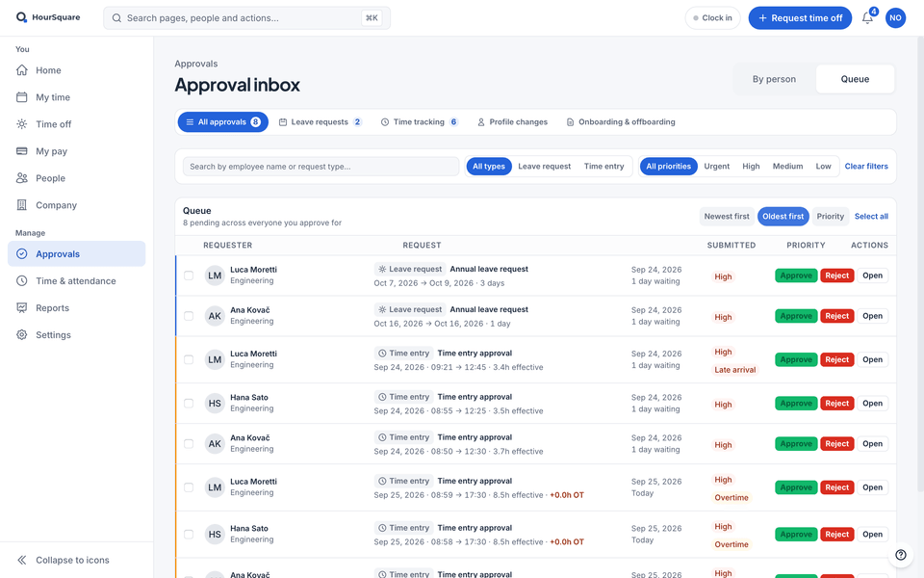Switch to Queue view

tap(855, 79)
